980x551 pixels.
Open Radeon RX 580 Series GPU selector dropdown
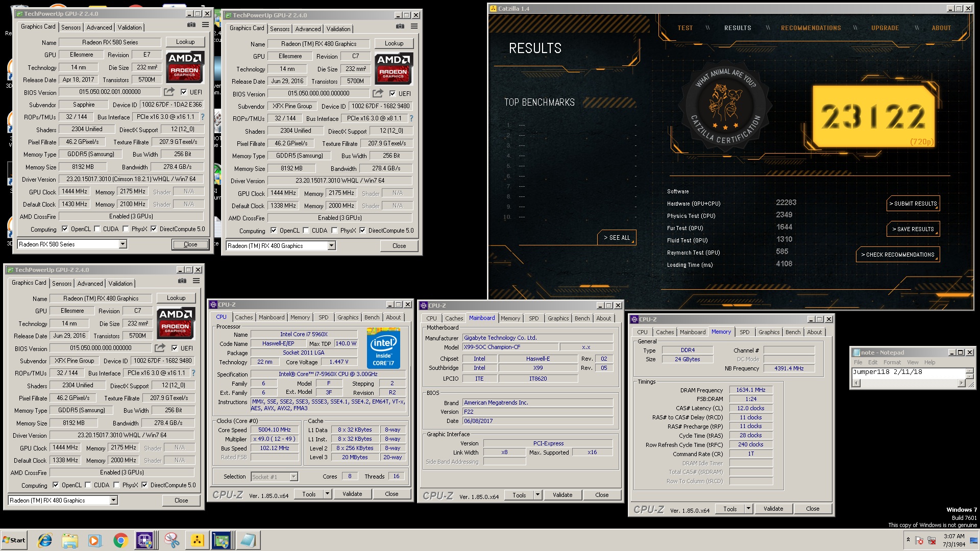122,244
